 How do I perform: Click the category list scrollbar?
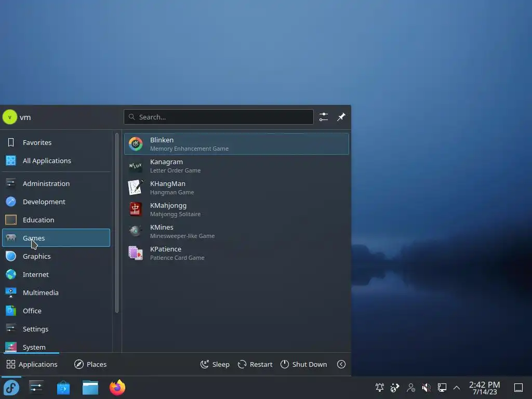click(117, 223)
